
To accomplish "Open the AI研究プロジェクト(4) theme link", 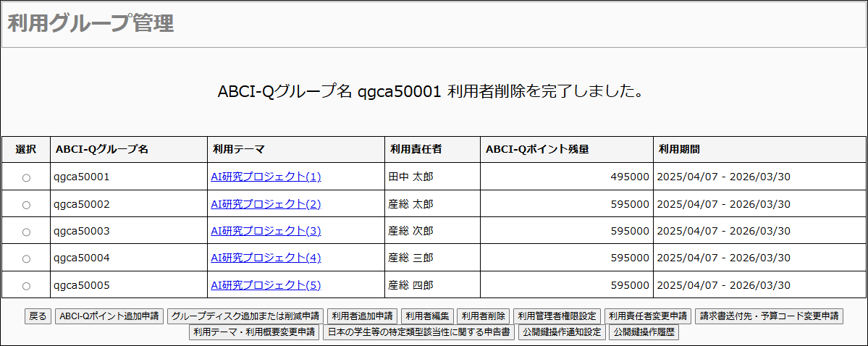I will tap(266, 258).
